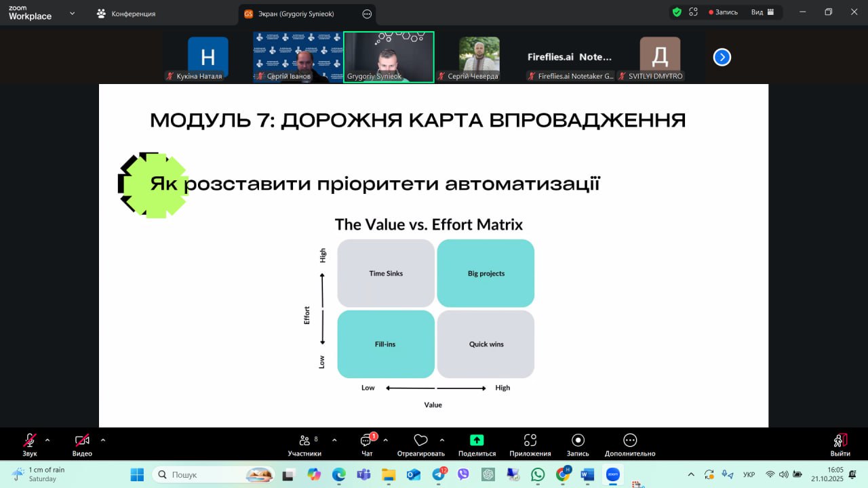The width and height of the screenshot is (868, 488).
Task: Show hidden system tray icons
Action: [691, 474]
